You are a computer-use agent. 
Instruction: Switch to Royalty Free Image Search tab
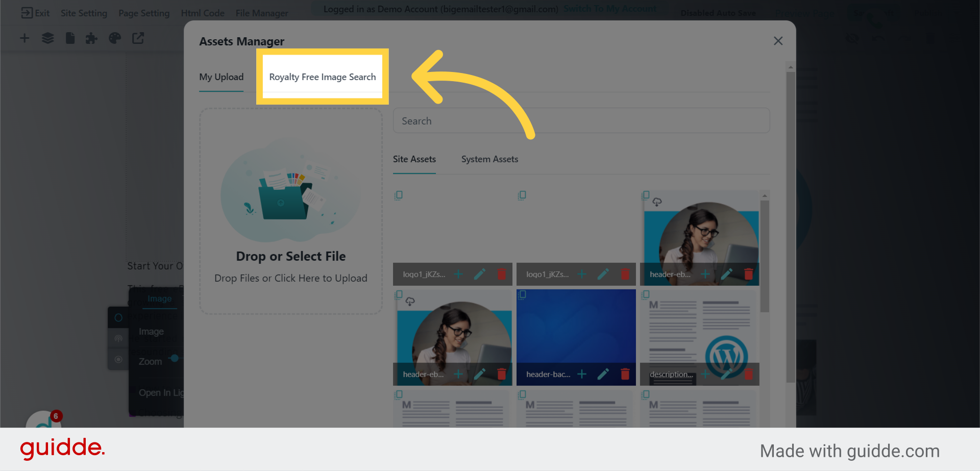click(x=322, y=77)
